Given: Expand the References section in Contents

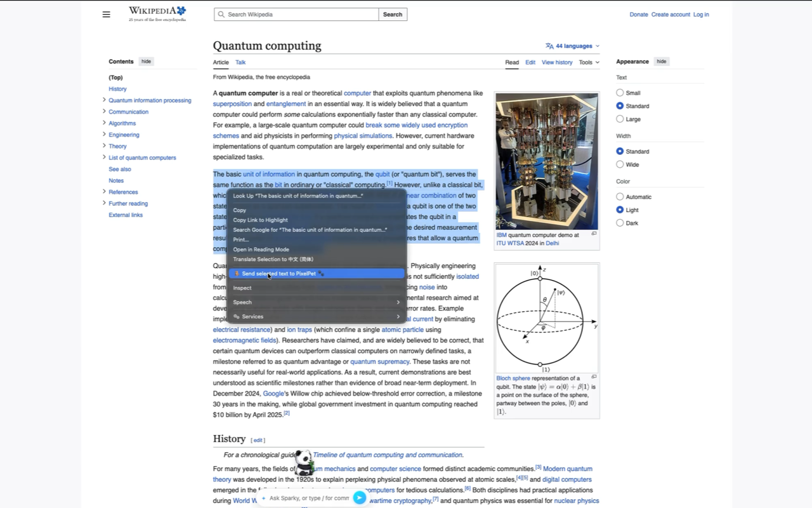Looking at the screenshot, I should click(104, 191).
